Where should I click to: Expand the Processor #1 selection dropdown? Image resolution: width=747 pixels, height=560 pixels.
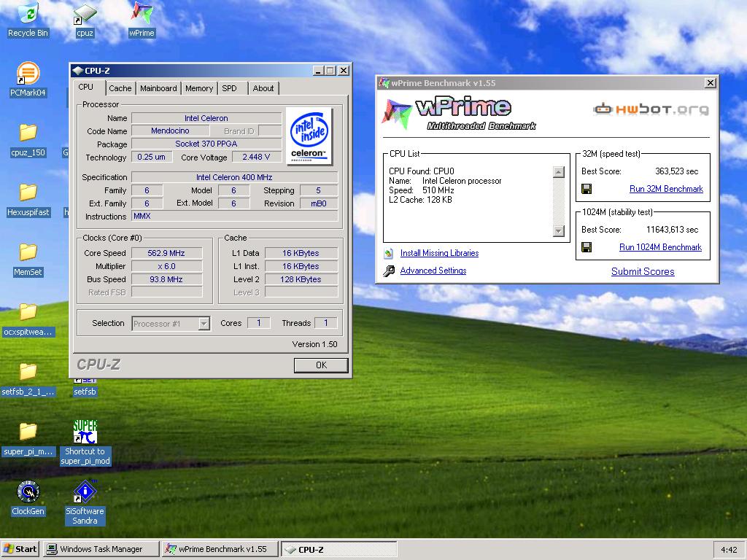(x=204, y=324)
